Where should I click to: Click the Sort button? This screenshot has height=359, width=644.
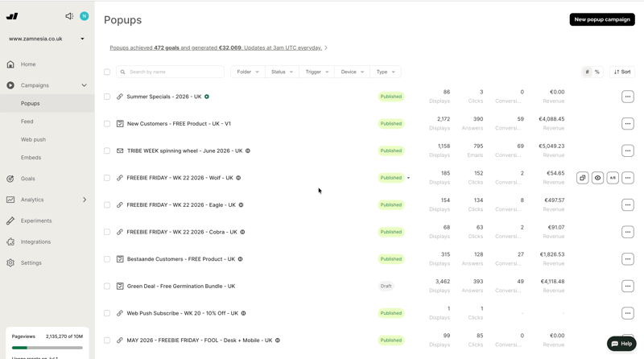click(x=622, y=72)
